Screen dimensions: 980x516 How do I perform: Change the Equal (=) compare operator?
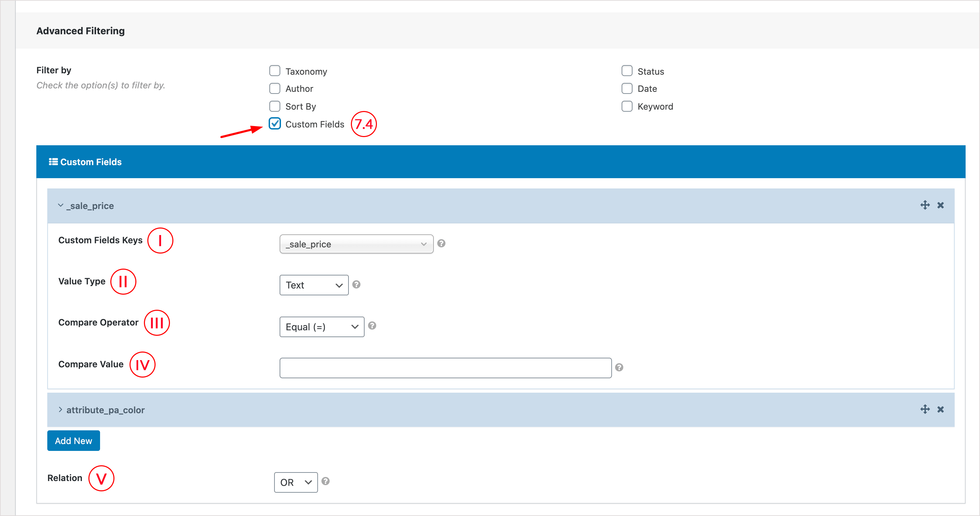[321, 327]
